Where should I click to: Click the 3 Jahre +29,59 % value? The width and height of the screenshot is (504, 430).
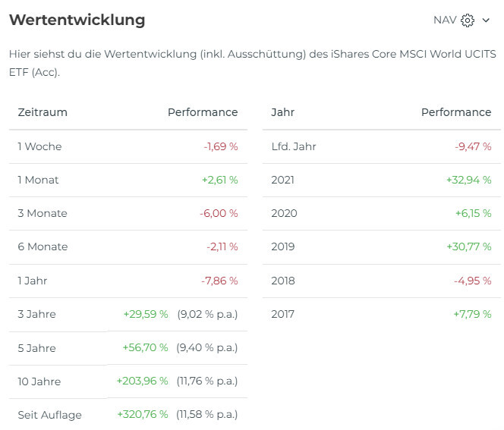point(145,314)
